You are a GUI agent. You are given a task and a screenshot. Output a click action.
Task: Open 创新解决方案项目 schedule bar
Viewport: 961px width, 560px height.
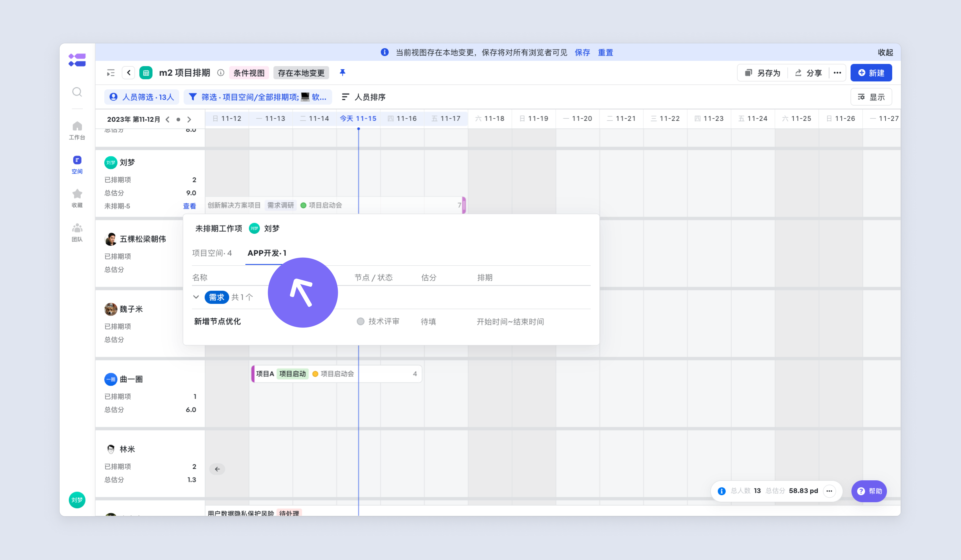pyautogui.click(x=336, y=205)
